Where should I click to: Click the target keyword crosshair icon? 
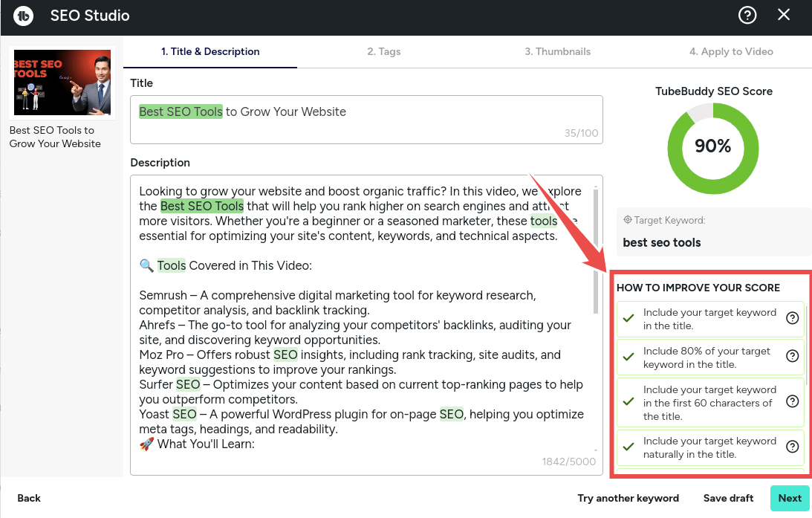(628, 220)
